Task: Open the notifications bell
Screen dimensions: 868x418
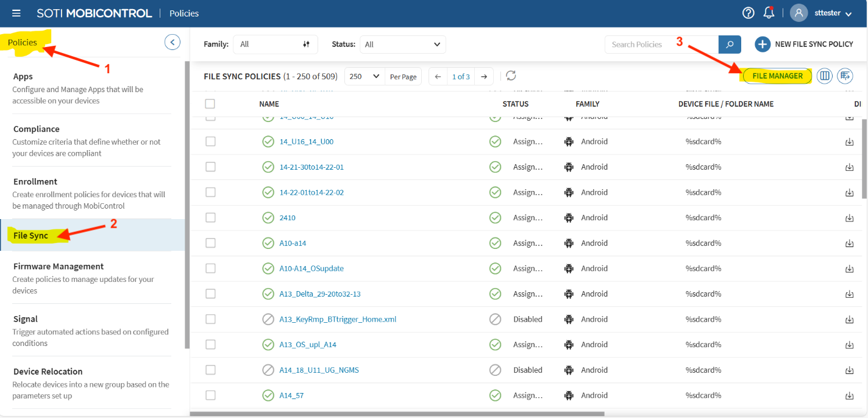Action: pyautogui.click(x=769, y=13)
